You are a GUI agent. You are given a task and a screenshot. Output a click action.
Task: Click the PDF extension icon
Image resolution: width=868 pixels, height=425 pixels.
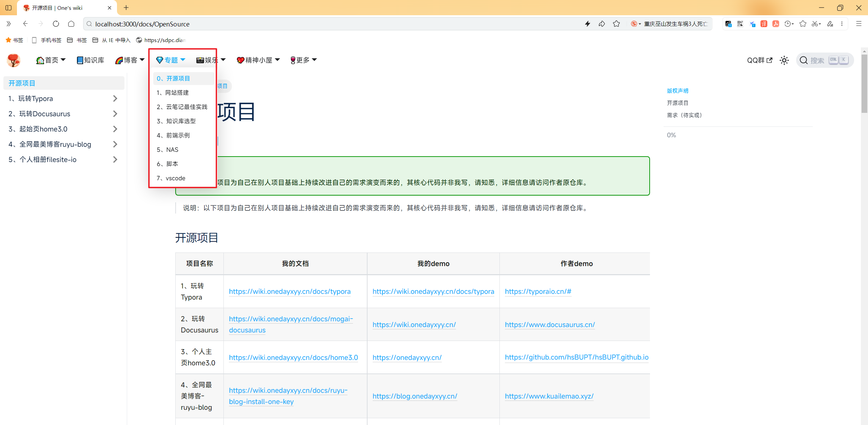(776, 24)
